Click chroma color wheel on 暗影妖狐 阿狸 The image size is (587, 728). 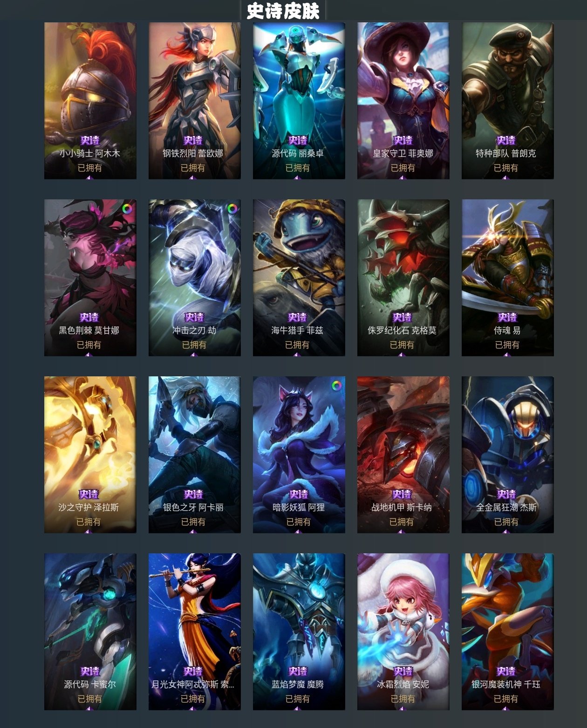pos(336,386)
